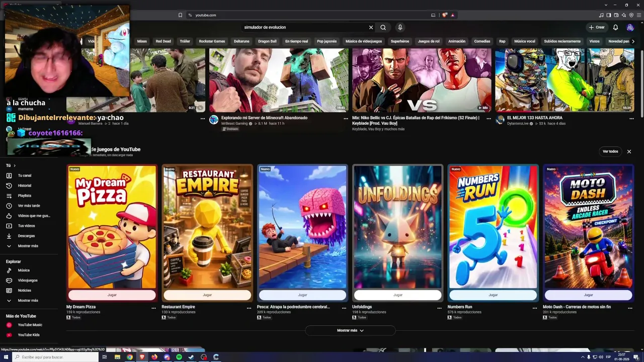Open options menu for Unfoldings

(439, 308)
